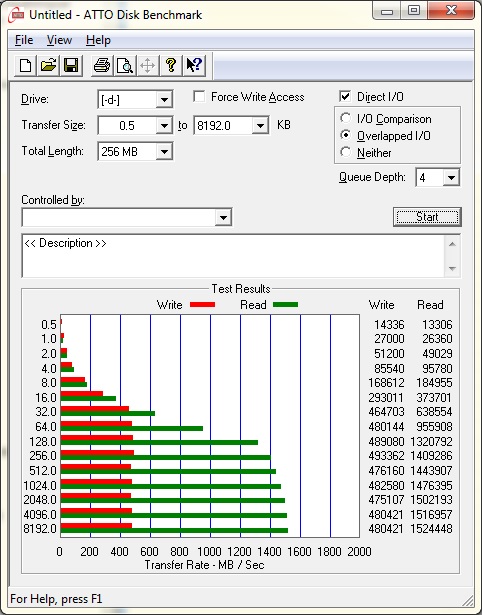
Task: Click the New document toolbar icon
Action: 26,65
